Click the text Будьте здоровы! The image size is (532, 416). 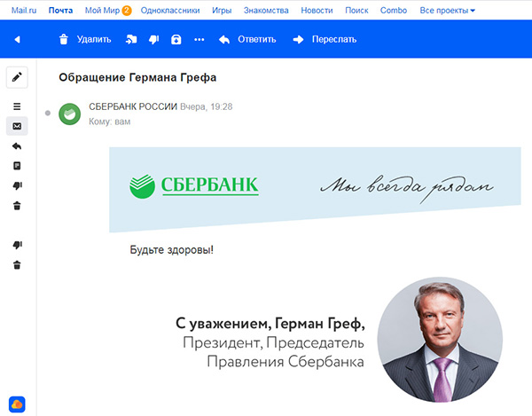172,250
